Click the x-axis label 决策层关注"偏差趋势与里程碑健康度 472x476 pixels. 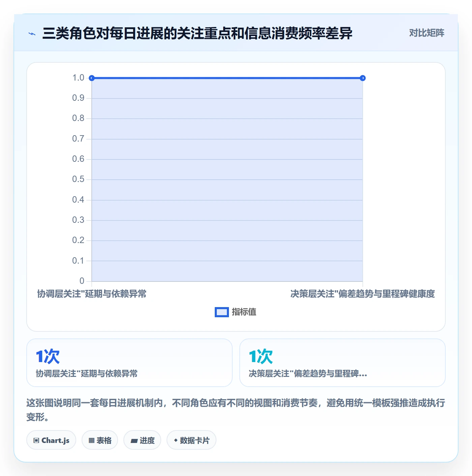pos(363,294)
